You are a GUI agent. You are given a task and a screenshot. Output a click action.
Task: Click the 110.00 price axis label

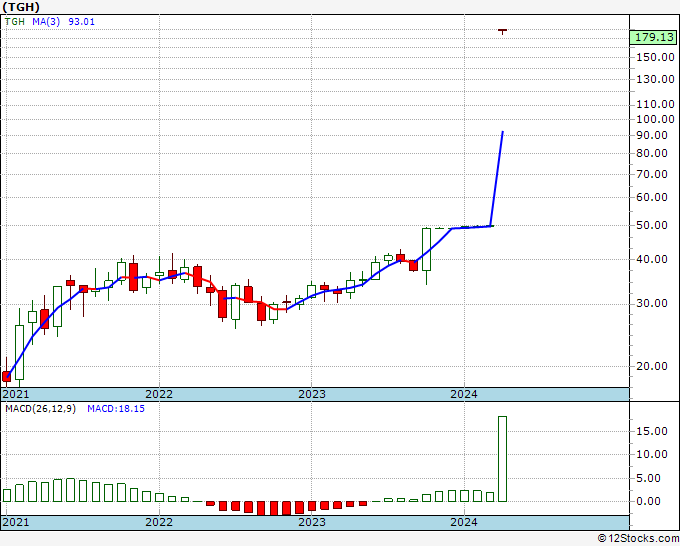(655, 105)
